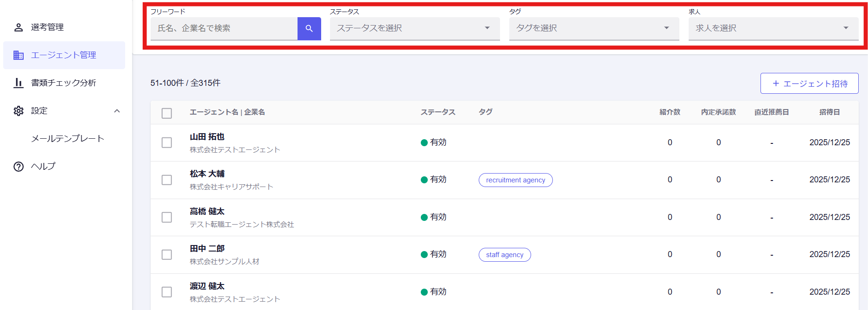Click the staff agency tag chip
Screen dimensions: 868x310
pos(505,255)
